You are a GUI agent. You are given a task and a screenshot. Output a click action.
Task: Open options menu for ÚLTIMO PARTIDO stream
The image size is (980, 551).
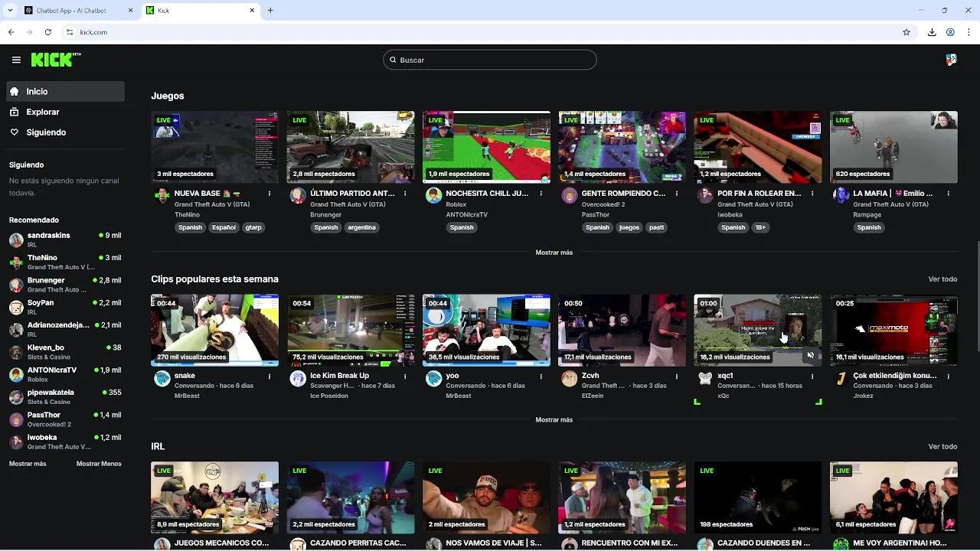pos(405,194)
